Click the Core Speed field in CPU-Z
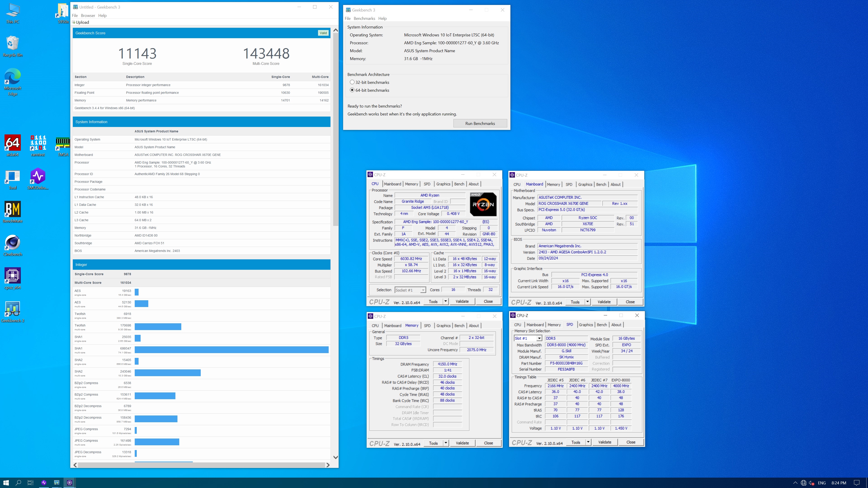 (x=411, y=259)
